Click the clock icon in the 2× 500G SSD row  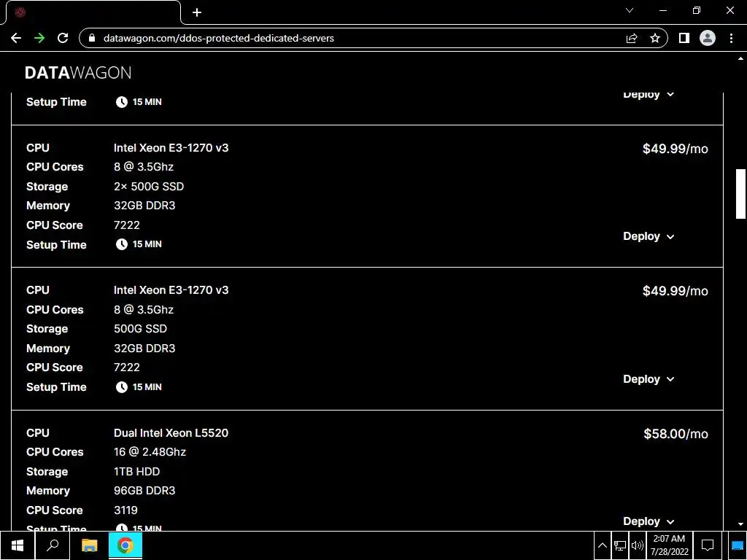coord(122,244)
